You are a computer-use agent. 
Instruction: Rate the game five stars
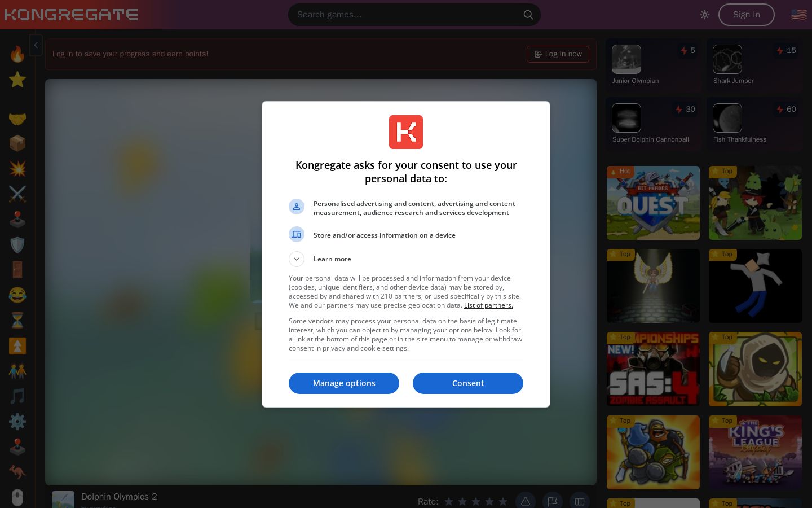click(503, 501)
